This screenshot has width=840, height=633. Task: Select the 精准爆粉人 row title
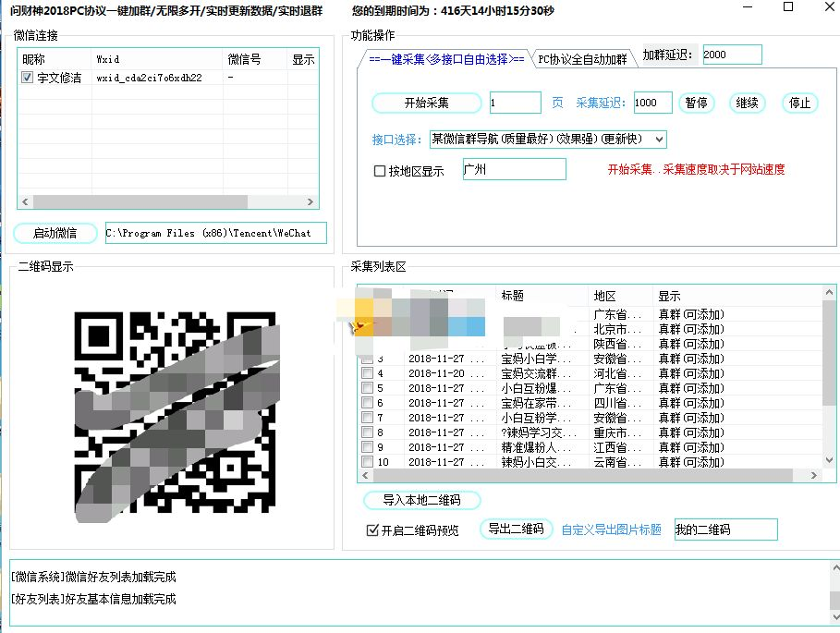coord(537,446)
